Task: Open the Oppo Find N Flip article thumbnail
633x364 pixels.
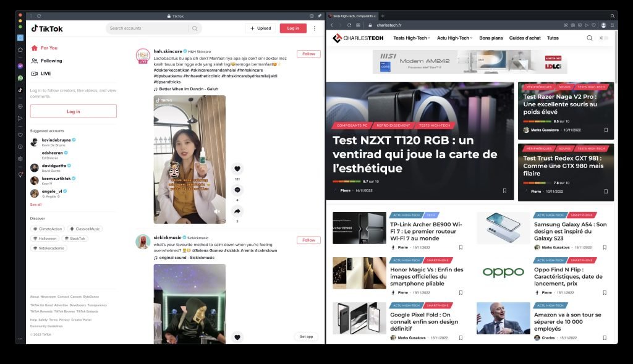Action: coord(503,273)
